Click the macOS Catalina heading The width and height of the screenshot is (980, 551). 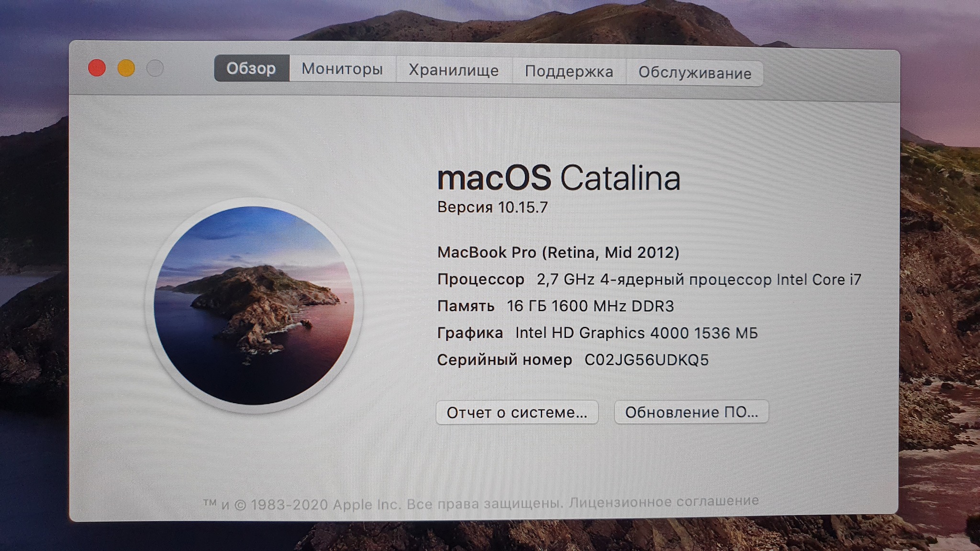click(558, 178)
